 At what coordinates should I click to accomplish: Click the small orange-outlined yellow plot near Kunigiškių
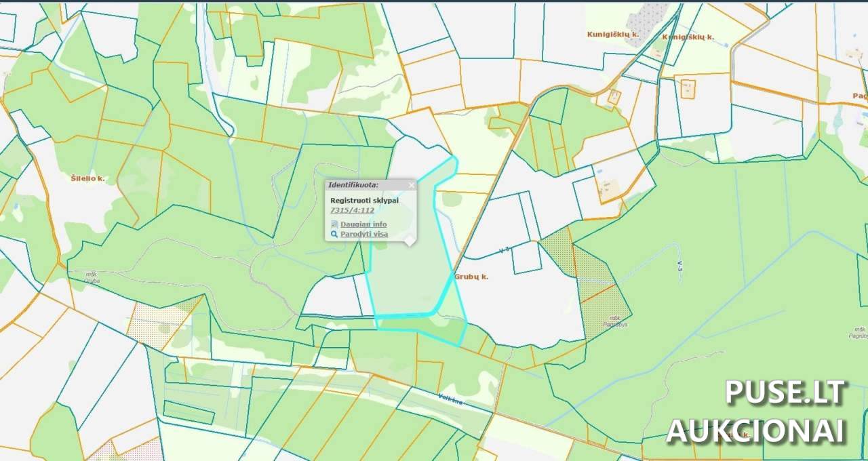click(688, 89)
